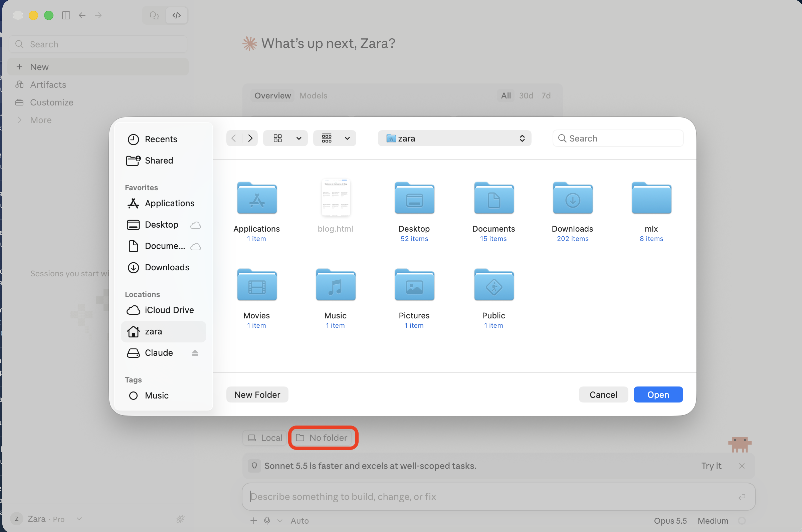The width and height of the screenshot is (802, 532).
Task: Focus the file dialog Search field
Action: click(x=618, y=138)
